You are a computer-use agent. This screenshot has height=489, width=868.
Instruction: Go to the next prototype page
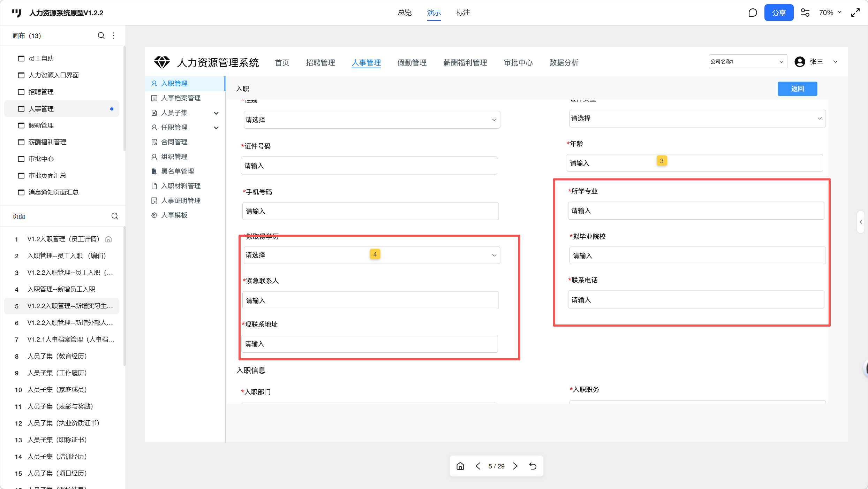[515, 466]
